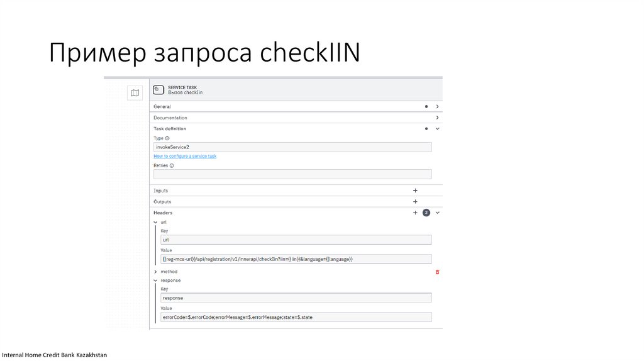Screen dimensions: 644x361
Task: Click the Task definition section title
Action: (170, 128)
